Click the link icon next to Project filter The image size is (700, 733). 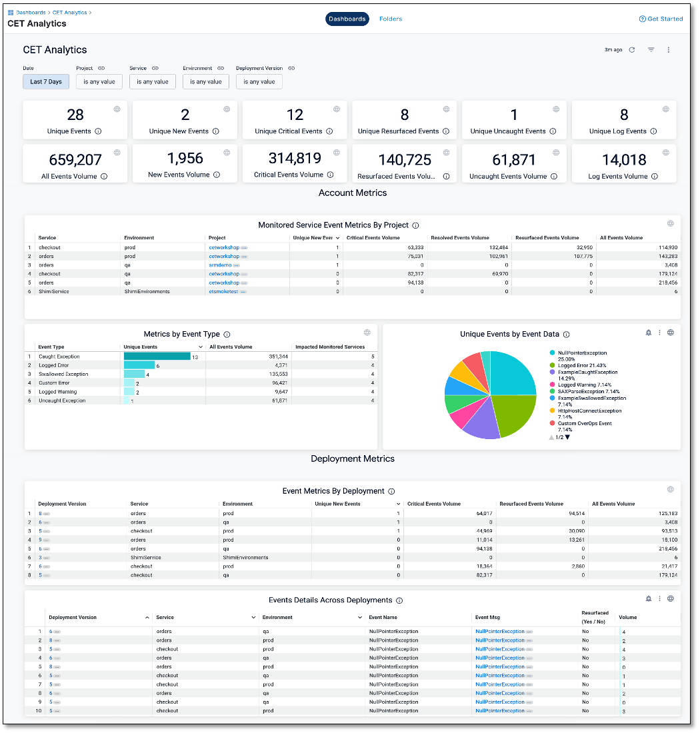point(101,68)
